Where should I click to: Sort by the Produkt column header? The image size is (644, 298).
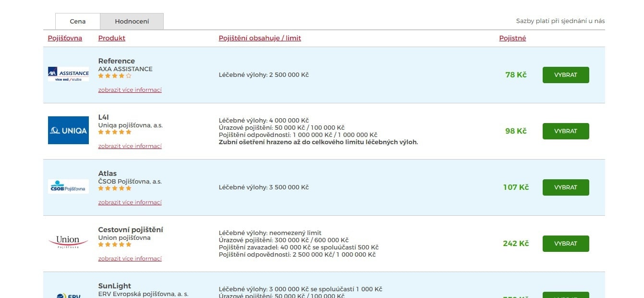(x=111, y=38)
